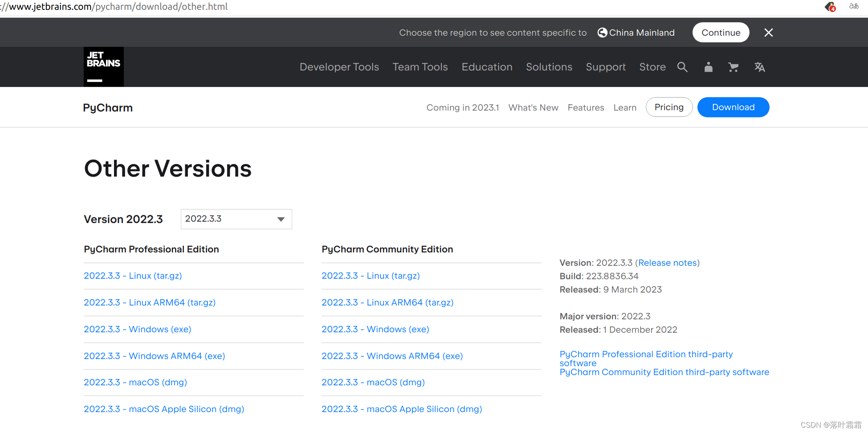Click the Build: 223.8836.34 text
This screenshot has height=433, width=868.
(599, 276)
